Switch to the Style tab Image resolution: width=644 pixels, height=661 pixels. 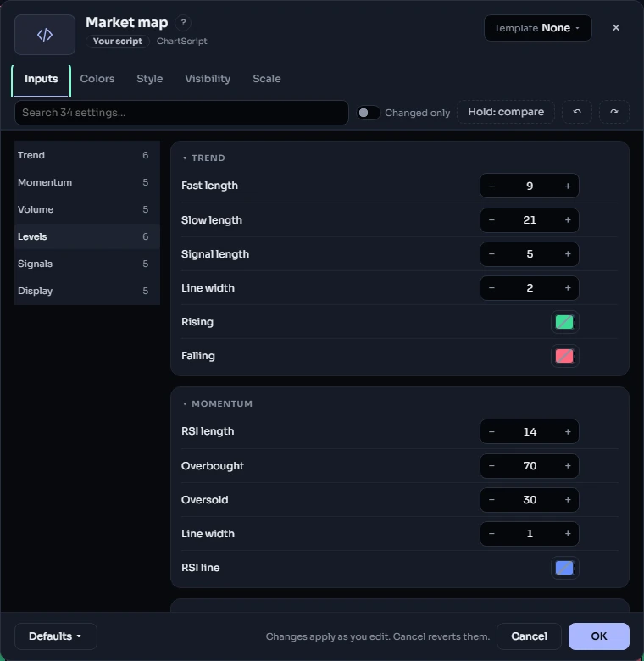[x=150, y=79]
